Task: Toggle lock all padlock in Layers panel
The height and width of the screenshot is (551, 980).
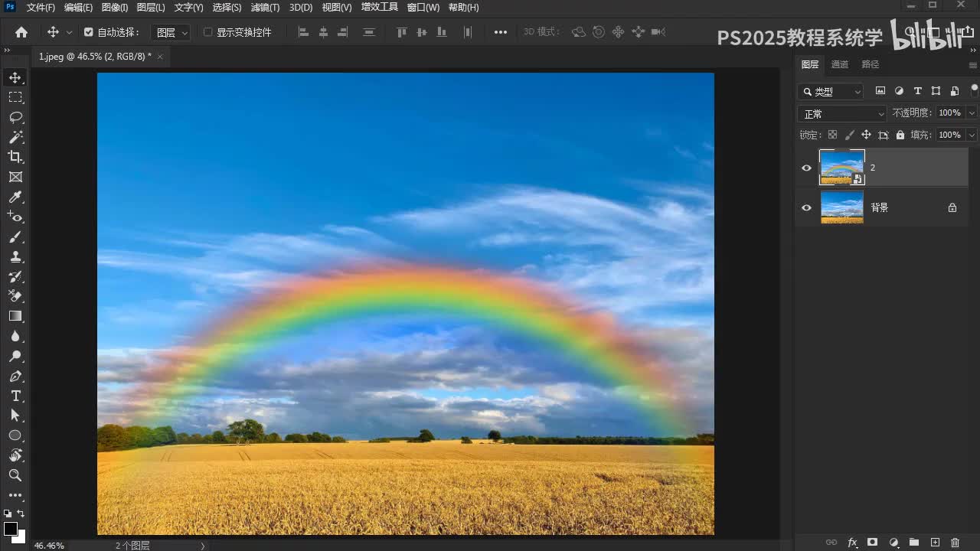Action: click(x=900, y=135)
